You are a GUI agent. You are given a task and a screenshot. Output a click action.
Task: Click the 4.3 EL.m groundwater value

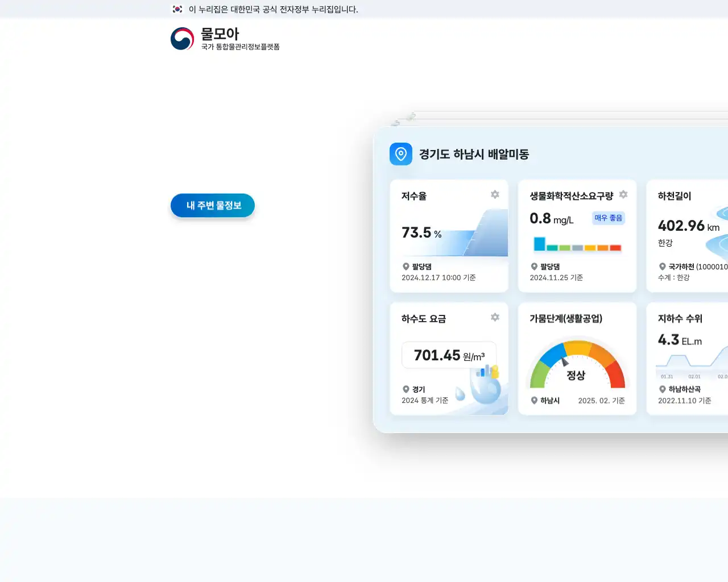click(x=680, y=340)
